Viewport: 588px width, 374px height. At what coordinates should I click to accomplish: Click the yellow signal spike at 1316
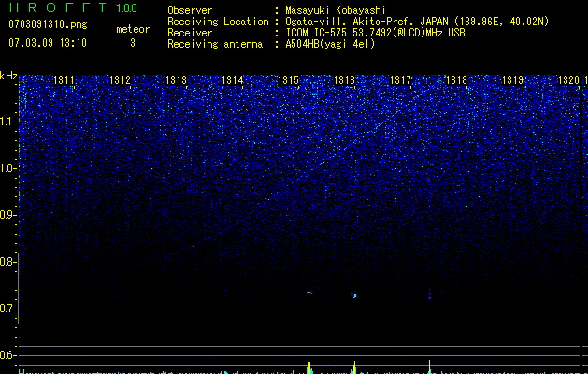coord(354,367)
